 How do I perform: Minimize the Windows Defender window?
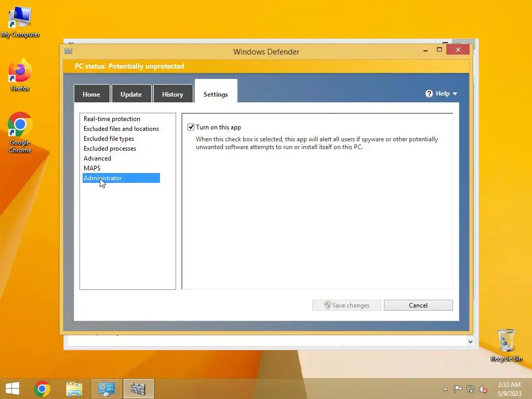tap(425, 50)
